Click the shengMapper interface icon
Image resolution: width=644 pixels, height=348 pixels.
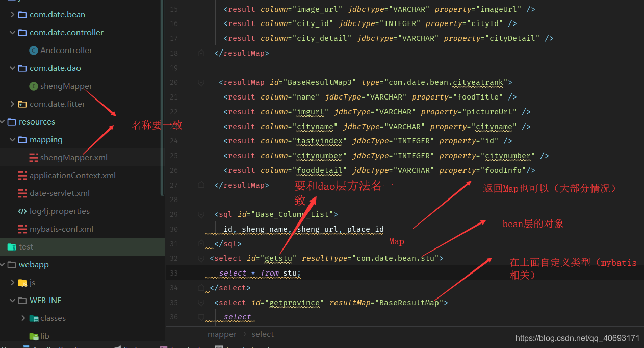(x=34, y=86)
